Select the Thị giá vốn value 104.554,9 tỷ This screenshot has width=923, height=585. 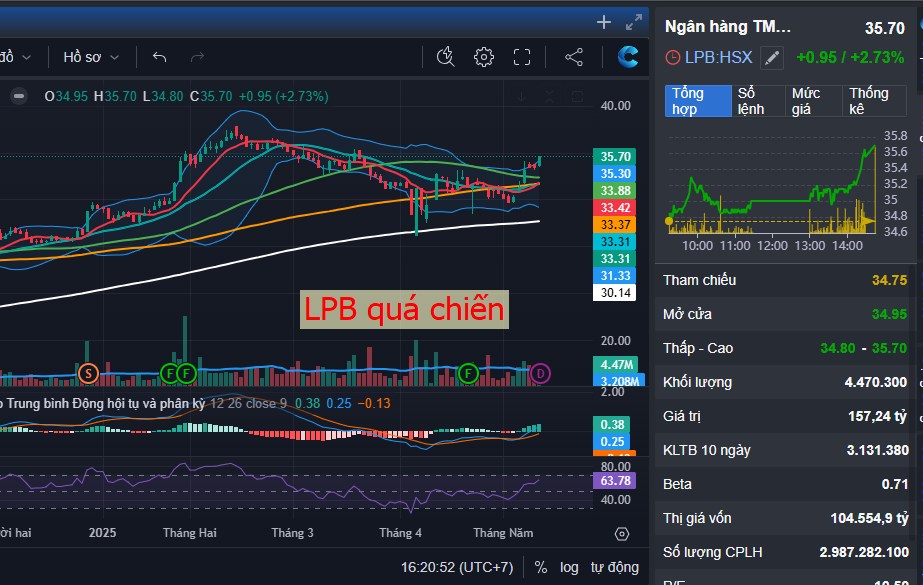click(869, 518)
